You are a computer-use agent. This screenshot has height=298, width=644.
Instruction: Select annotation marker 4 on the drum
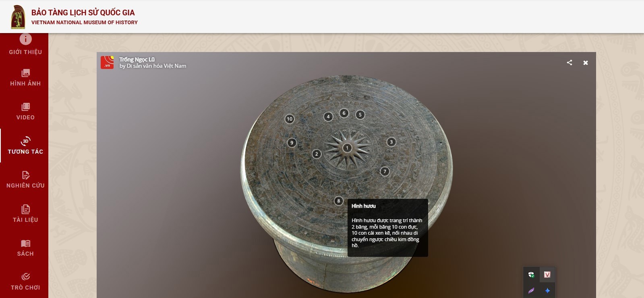coord(328,117)
